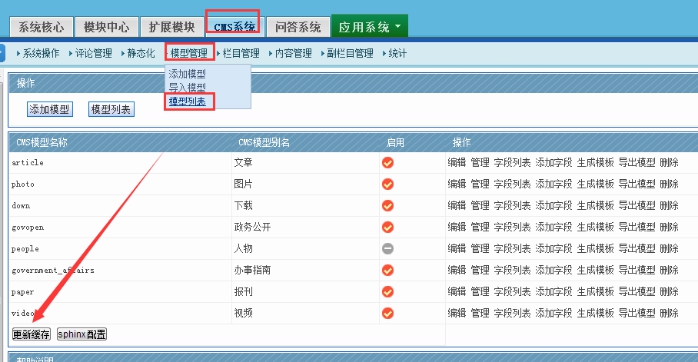Toggle the enabled icon for article model
This screenshot has width=698, height=362.
pos(388,163)
